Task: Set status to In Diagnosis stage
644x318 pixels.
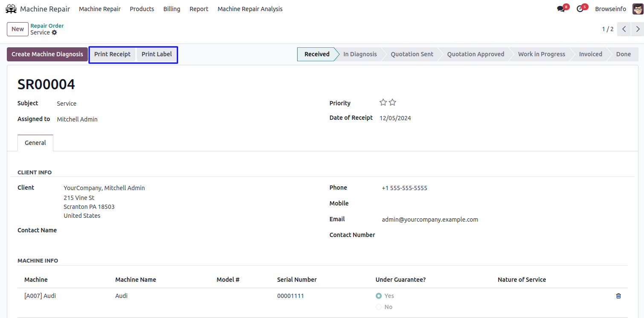Action: pos(360,55)
